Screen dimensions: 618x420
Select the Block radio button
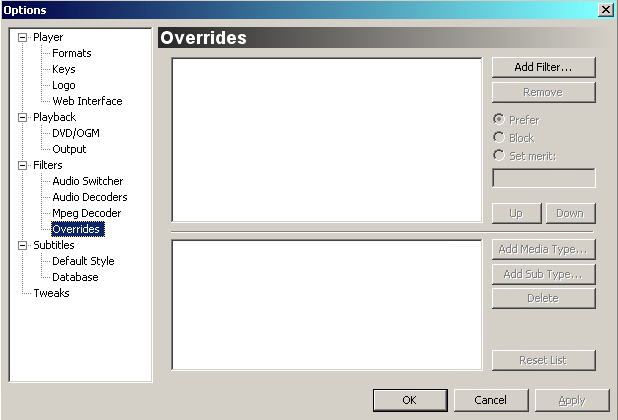(499, 138)
